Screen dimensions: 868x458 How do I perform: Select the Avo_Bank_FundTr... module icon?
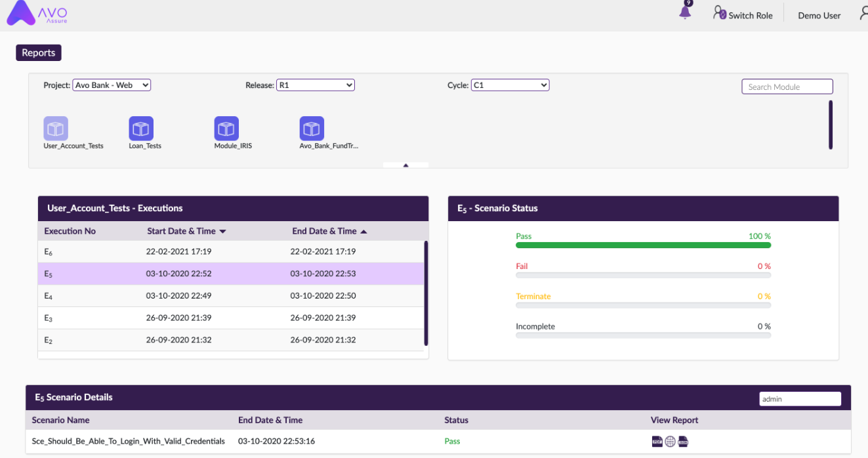312,129
